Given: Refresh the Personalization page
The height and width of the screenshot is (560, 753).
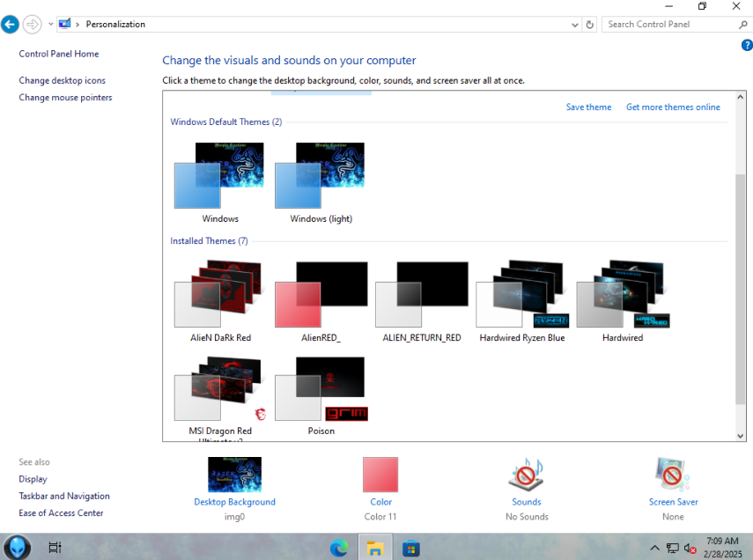Looking at the screenshot, I should click(x=590, y=25).
